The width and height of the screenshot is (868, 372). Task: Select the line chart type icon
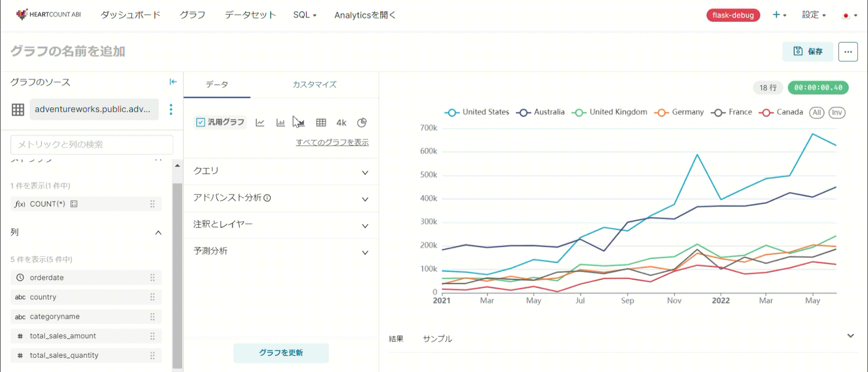tap(260, 123)
